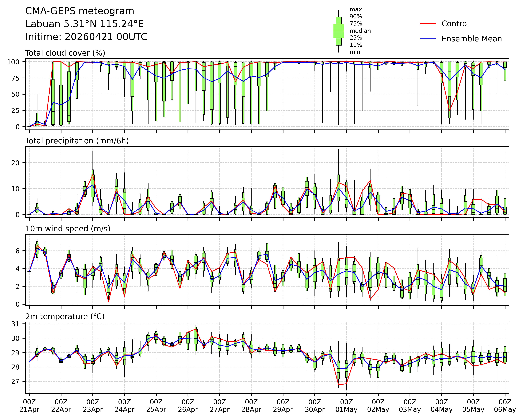
Task: Click the Labuan coordinates text
Action: (85, 24)
